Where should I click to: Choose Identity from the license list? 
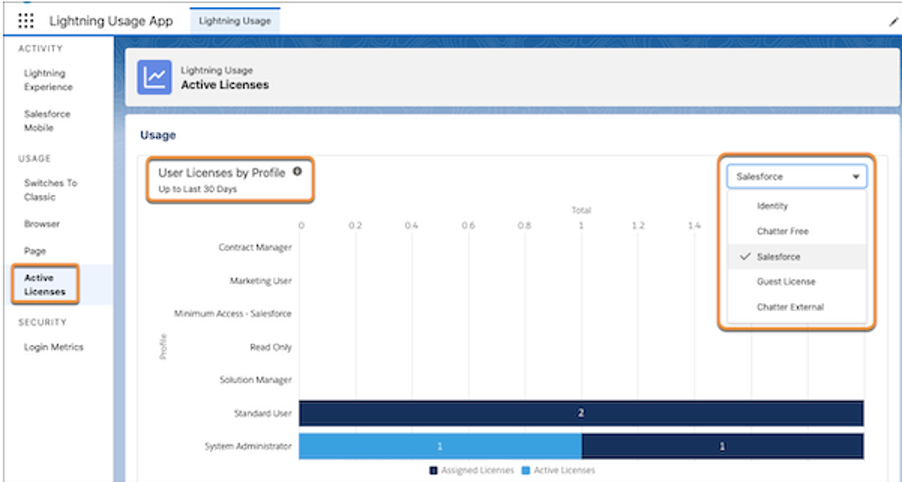(797, 205)
